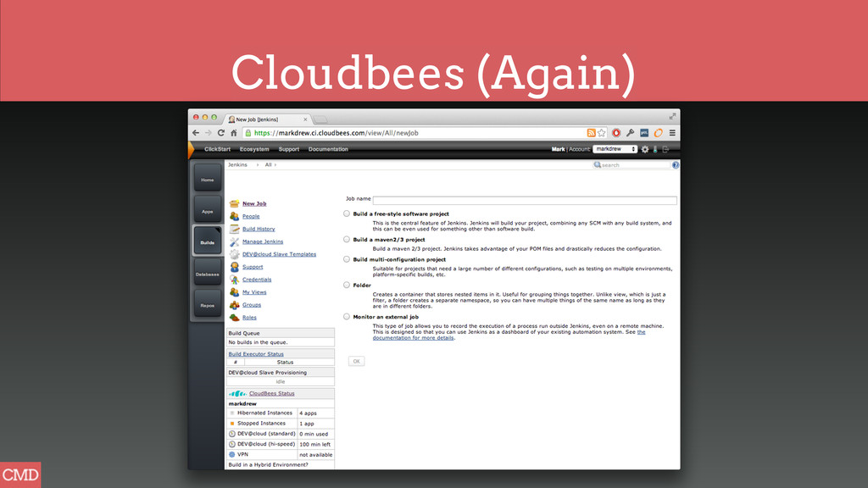
Task: Click the Support link in Jenkins sidebar
Action: pyautogui.click(x=253, y=267)
